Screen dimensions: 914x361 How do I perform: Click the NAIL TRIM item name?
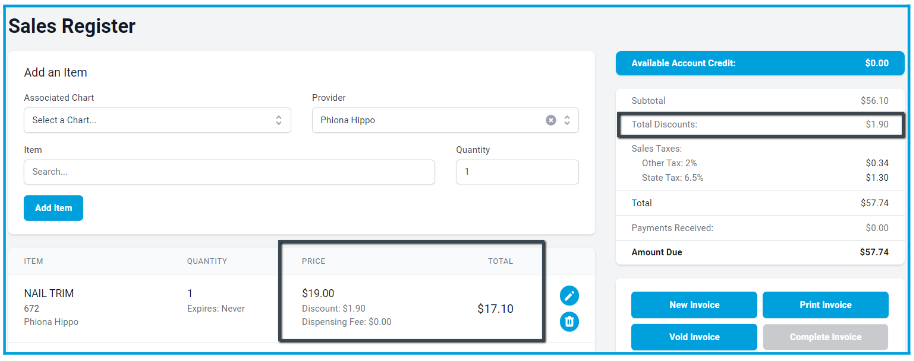tap(49, 293)
